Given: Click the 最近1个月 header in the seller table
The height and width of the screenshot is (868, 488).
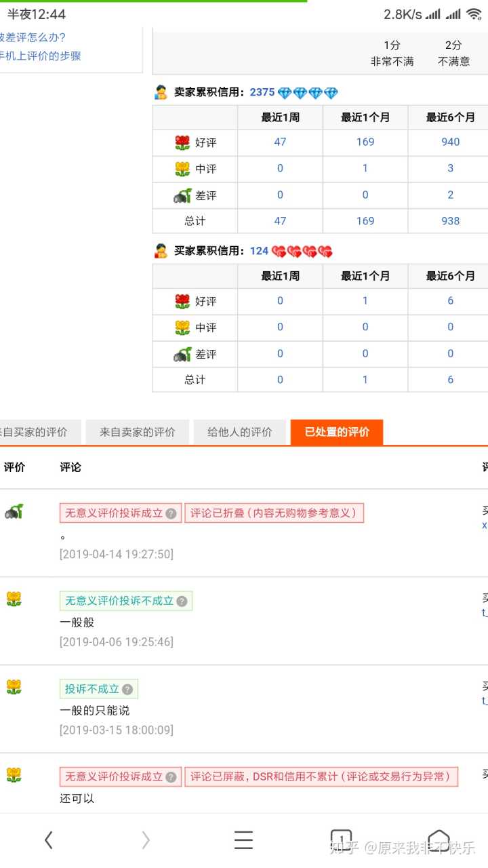Looking at the screenshot, I should point(365,117).
